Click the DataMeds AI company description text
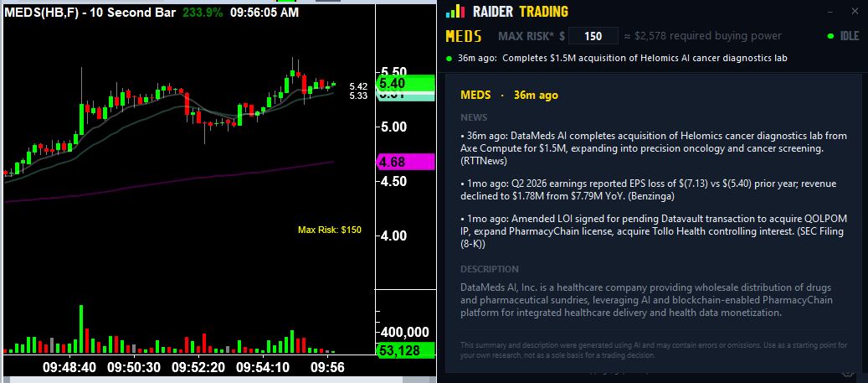This screenshot has height=383, width=868. tap(646, 300)
